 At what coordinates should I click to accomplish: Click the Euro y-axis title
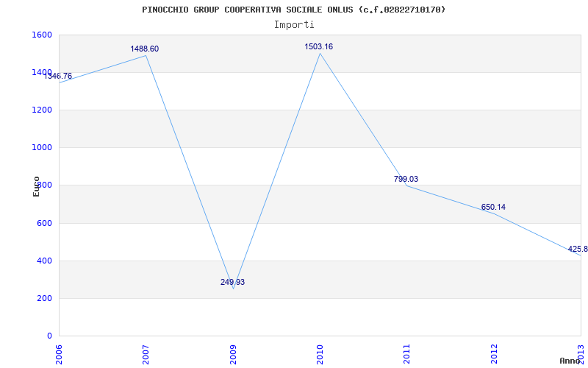[36, 186]
